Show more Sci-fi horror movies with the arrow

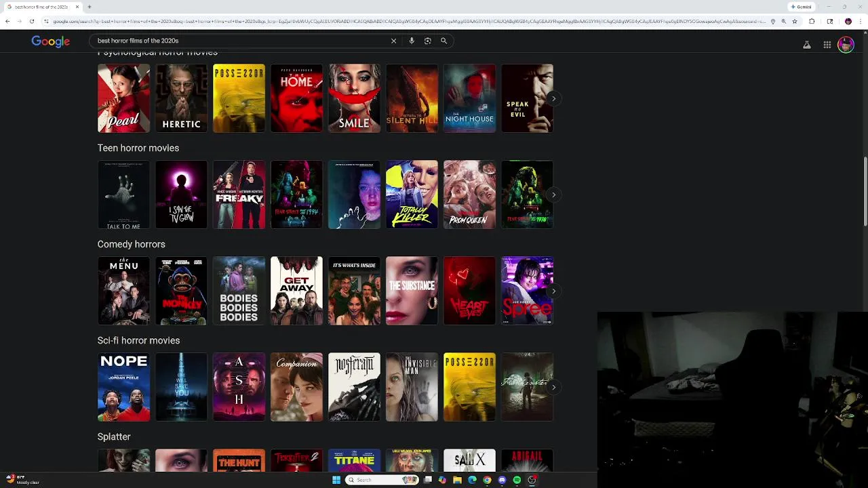553,387
